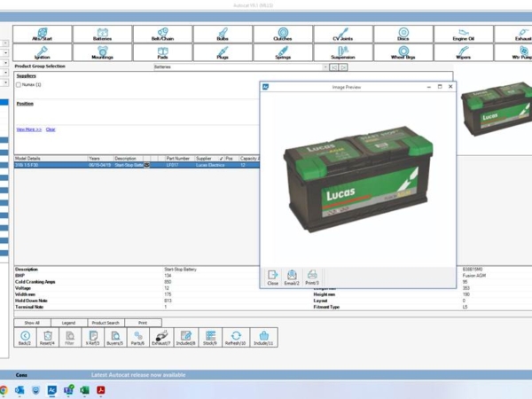Expand the Product Group Selection dropdown

click(x=325, y=67)
